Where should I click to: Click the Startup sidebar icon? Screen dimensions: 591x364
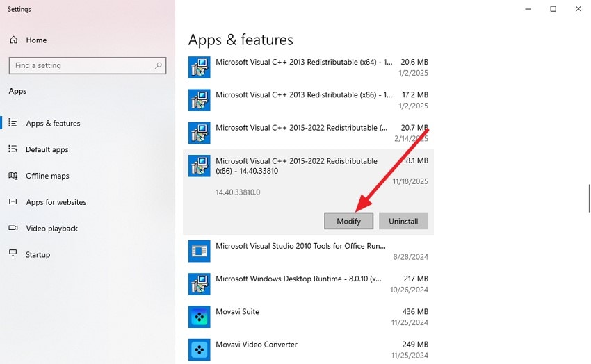[13, 254]
